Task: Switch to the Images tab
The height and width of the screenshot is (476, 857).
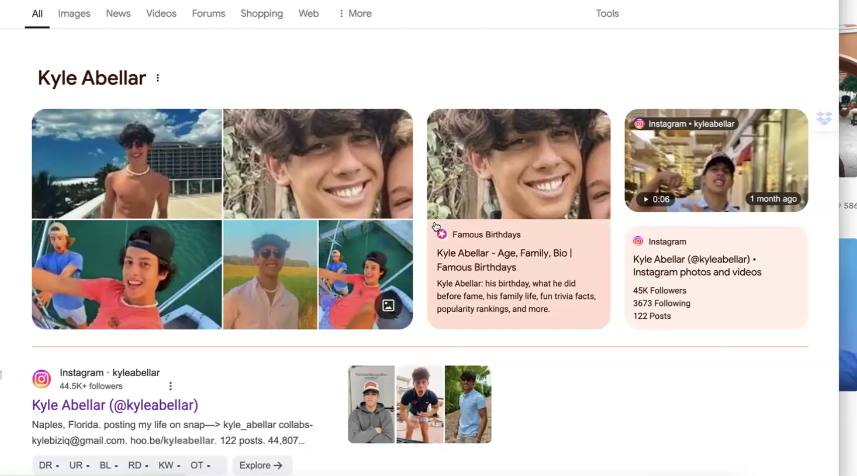Action: [74, 14]
